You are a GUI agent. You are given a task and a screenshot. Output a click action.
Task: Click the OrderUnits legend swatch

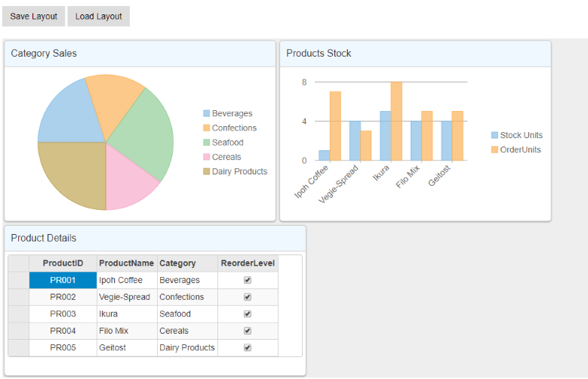494,149
